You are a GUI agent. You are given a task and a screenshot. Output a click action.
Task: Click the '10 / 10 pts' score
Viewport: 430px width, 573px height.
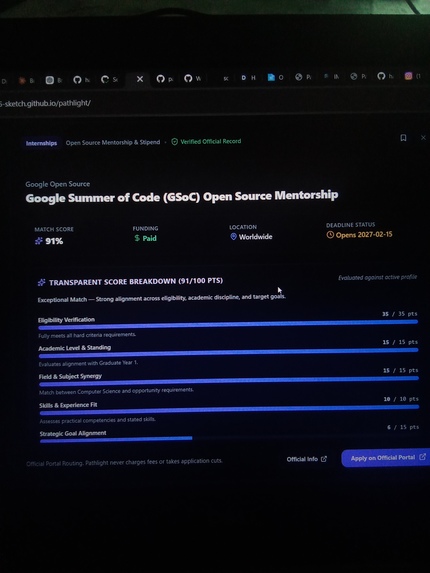click(x=401, y=399)
